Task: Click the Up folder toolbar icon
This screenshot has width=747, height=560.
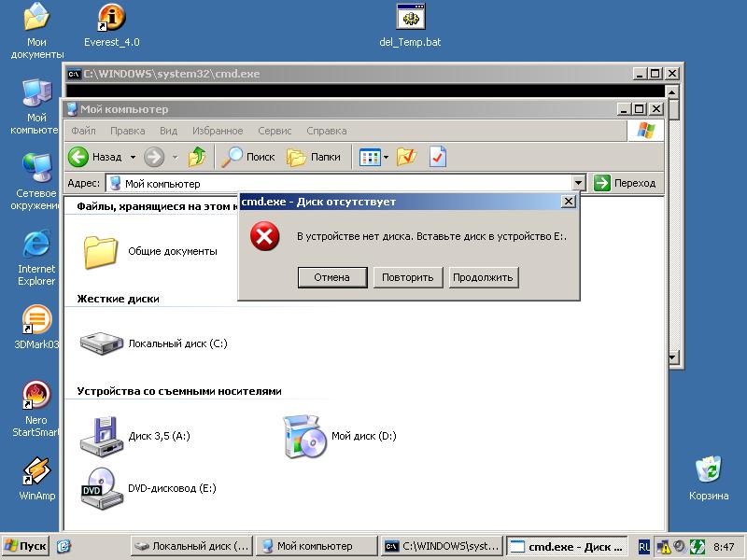Action: point(197,157)
